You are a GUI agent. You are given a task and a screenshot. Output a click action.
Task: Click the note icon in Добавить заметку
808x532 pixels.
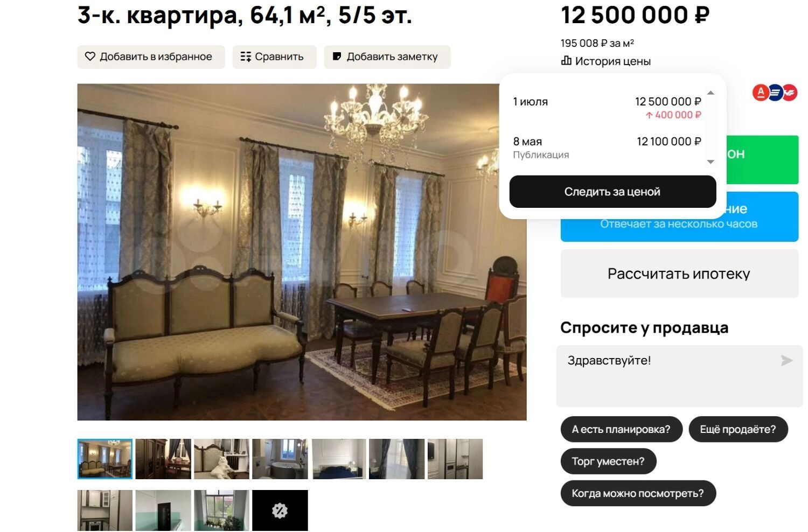point(337,57)
